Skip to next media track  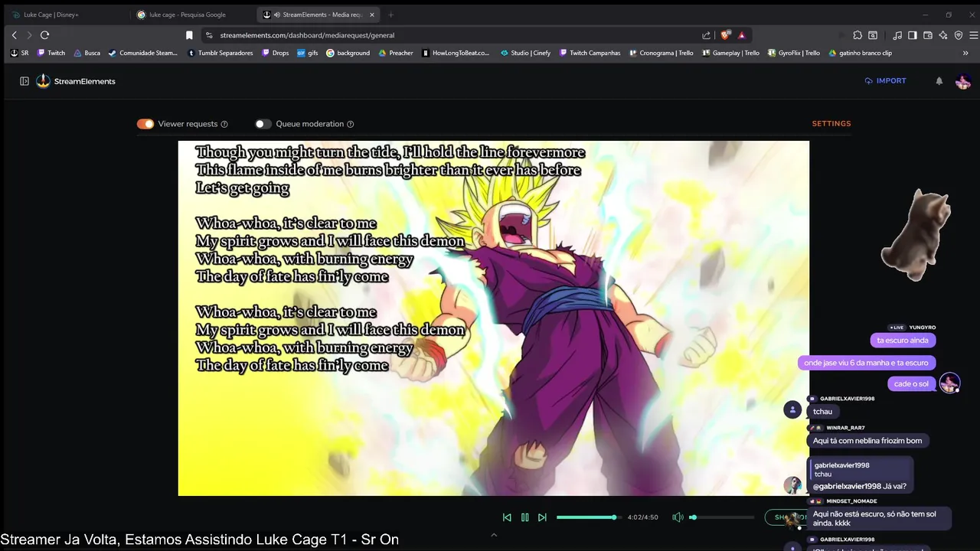point(542,517)
